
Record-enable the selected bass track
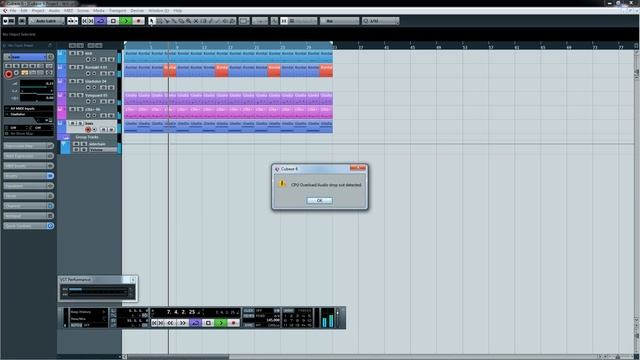click(88, 129)
